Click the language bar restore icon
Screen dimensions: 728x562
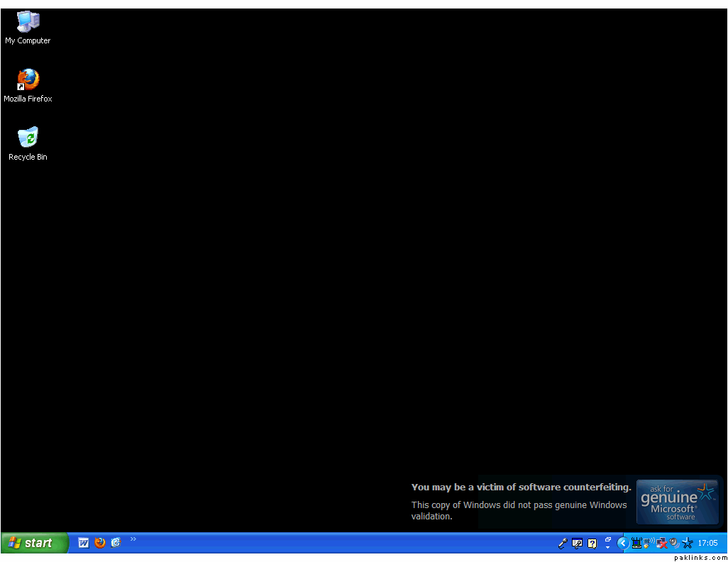608,539
